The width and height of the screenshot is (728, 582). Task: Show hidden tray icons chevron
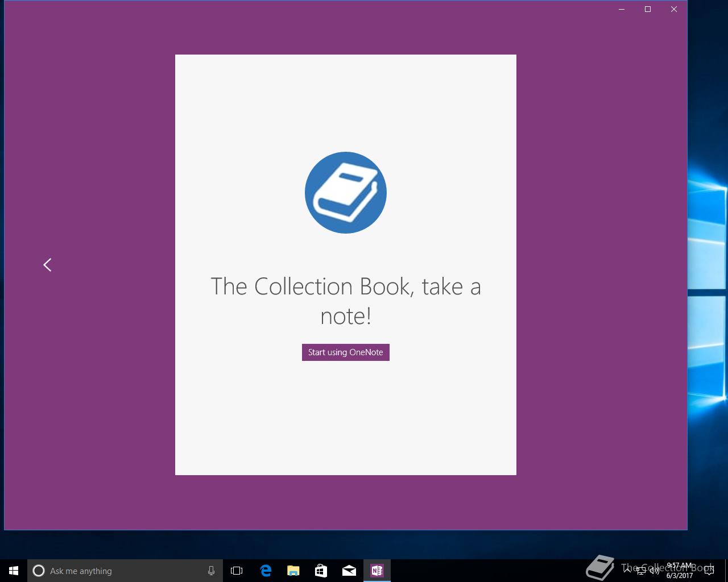pyautogui.click(x=627, y=571)
